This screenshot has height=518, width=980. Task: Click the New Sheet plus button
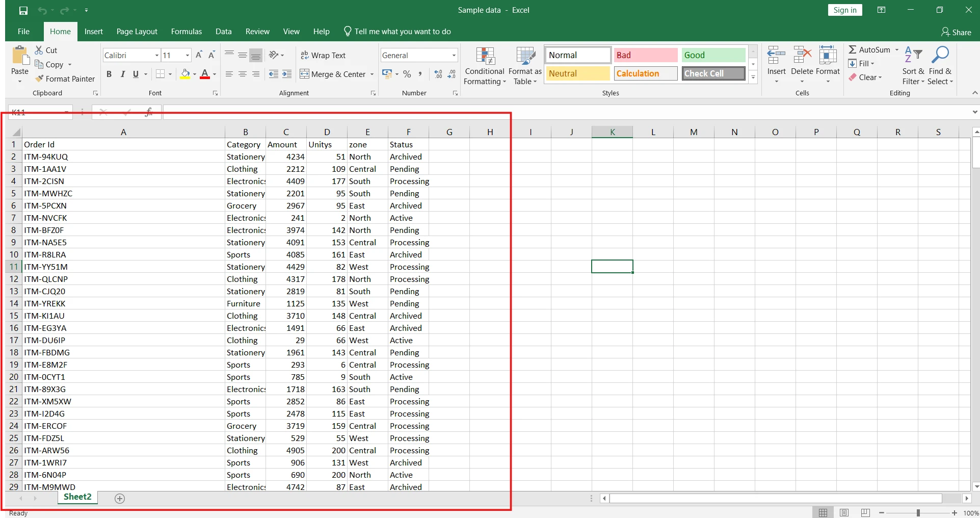pyautogui.click(x=119, y=498)
